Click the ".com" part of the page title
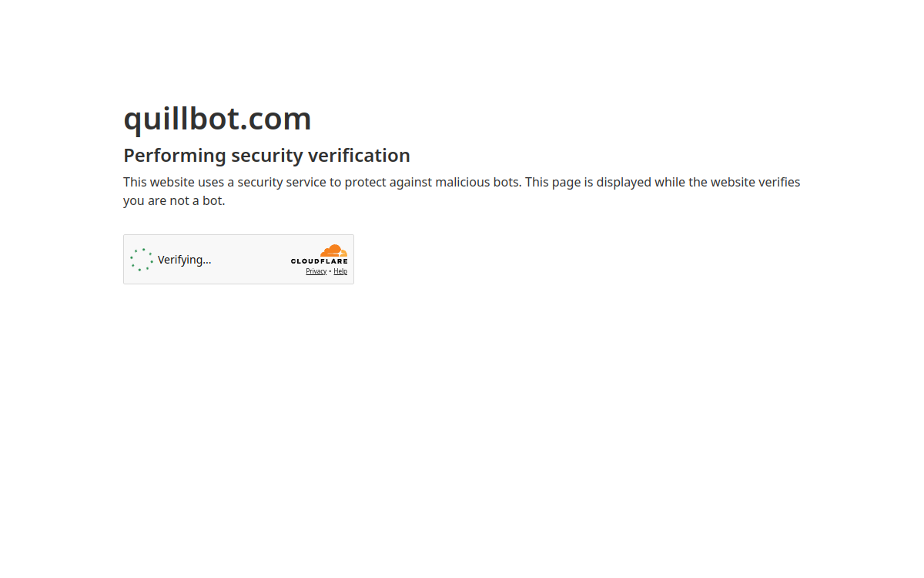 (x=276, y=118)
